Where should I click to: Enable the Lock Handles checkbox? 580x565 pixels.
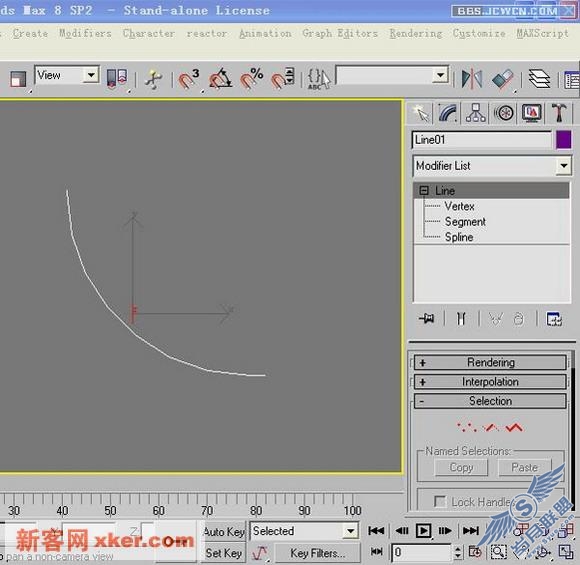[440, 502]
